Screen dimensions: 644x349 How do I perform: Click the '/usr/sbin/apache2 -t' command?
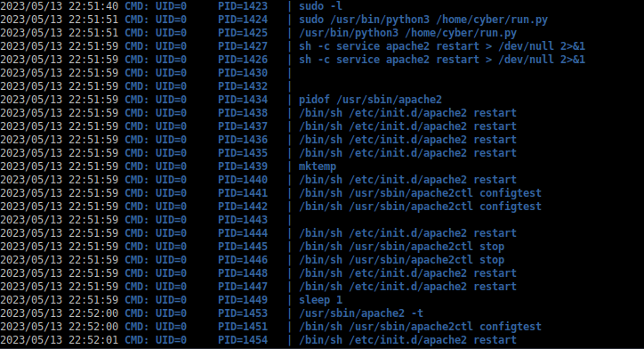point(361,313)
